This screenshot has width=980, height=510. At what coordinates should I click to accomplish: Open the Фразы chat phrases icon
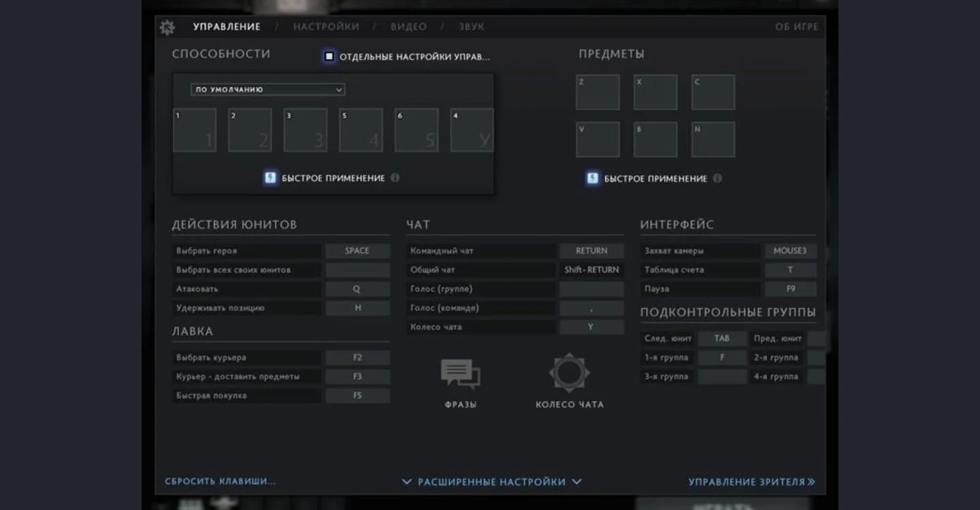coord(461,375)
